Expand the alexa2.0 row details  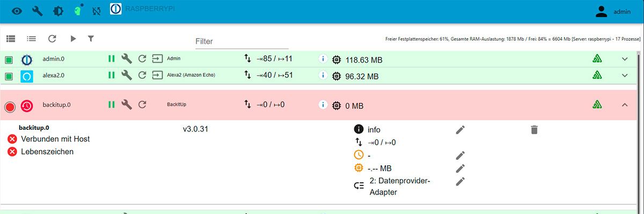tap(625, 76)
